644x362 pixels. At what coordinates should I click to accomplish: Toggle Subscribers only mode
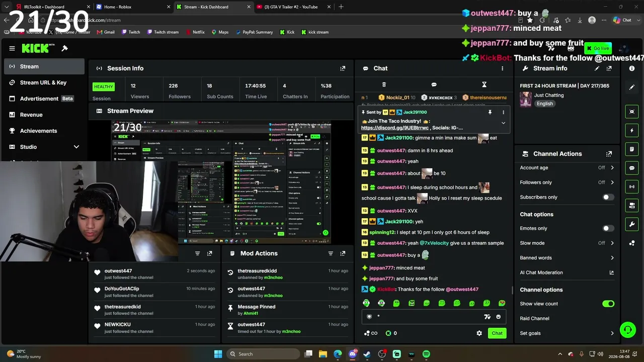[x=608, y=197]
